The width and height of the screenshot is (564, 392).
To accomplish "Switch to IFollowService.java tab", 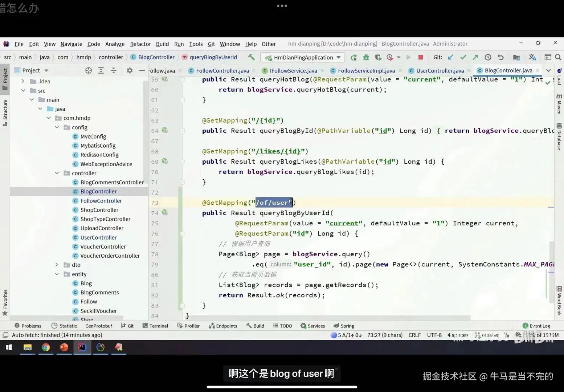I will (x=293, y=70).
